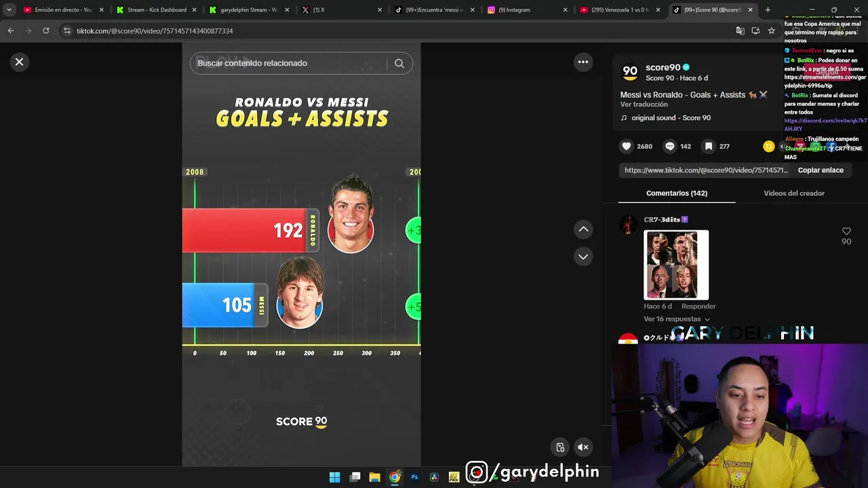868x488 pixels.
Task: Go to next video with down arrow
Action: click(583, 256)
